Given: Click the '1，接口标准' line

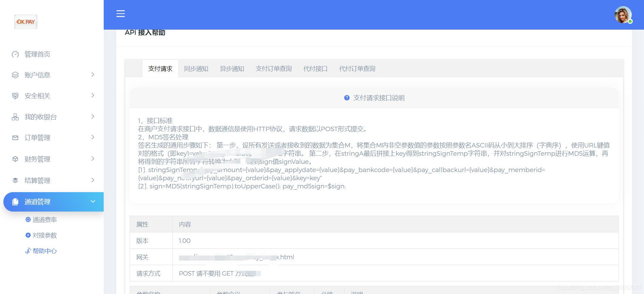Looking at the screenshot, I should tap(155, 121).
